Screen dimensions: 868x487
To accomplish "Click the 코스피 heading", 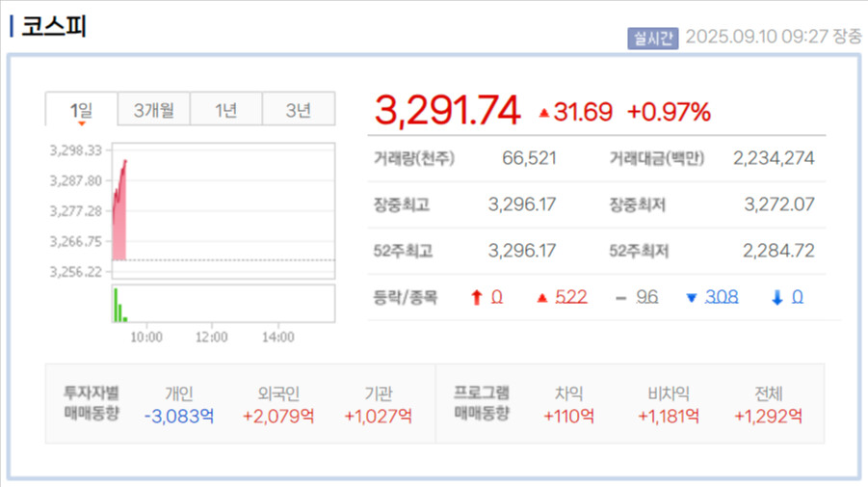I will pyautogui.click(x=54, y=26).
